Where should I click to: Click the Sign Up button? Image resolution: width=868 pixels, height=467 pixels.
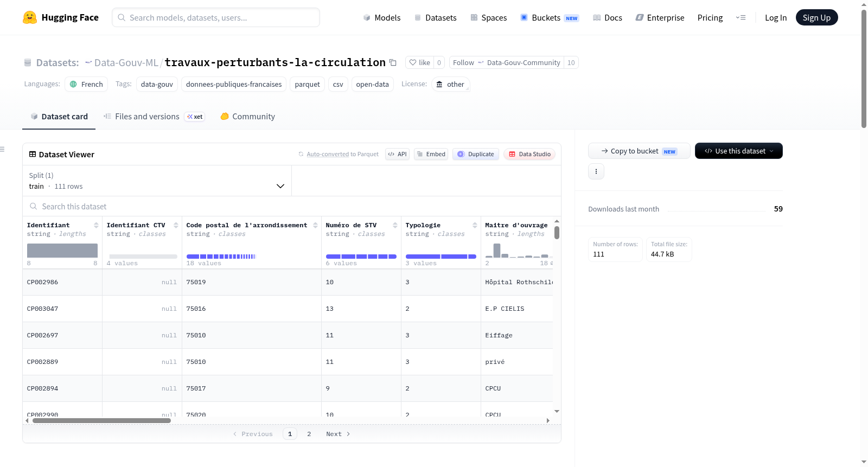point(816,18)
